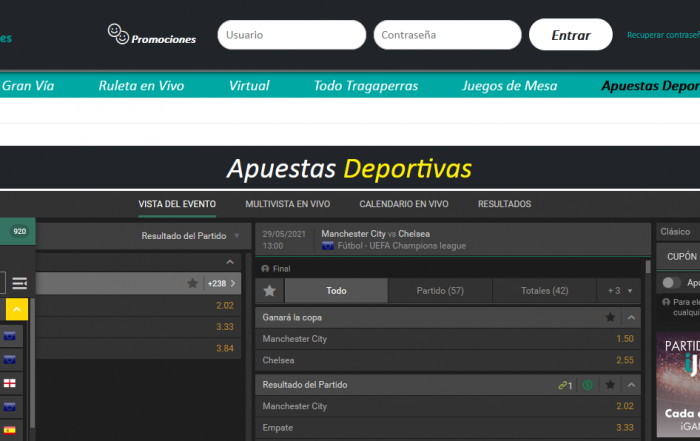Click the yellow collapse-up arrow button
The image size is (700, 441).
point(17,309)
